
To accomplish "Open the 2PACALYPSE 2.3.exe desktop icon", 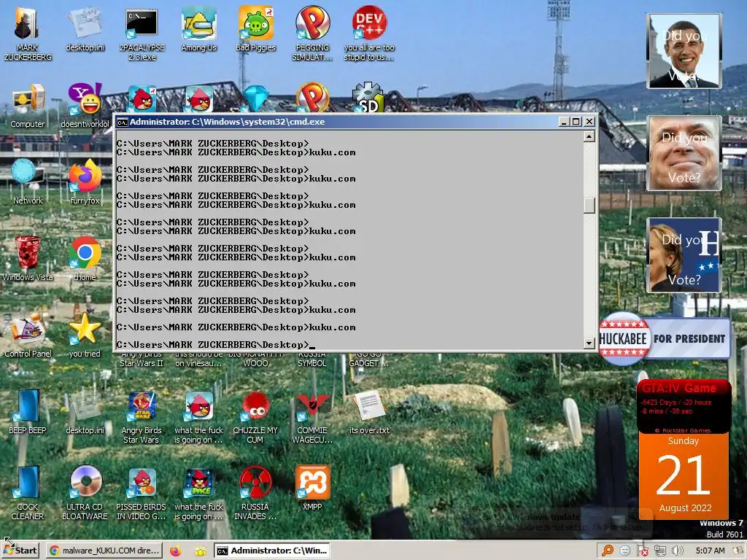I will [142, 34].
